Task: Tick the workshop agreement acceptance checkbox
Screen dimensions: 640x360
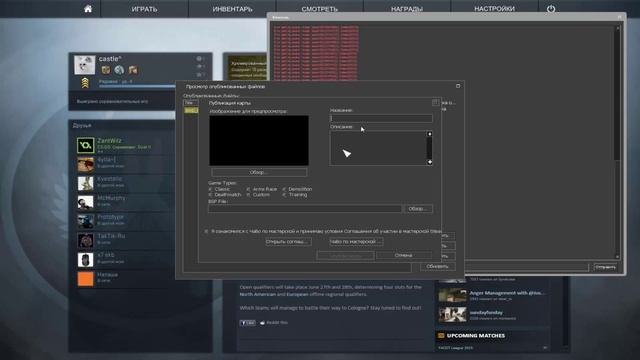Action: [x=206, y=231]
